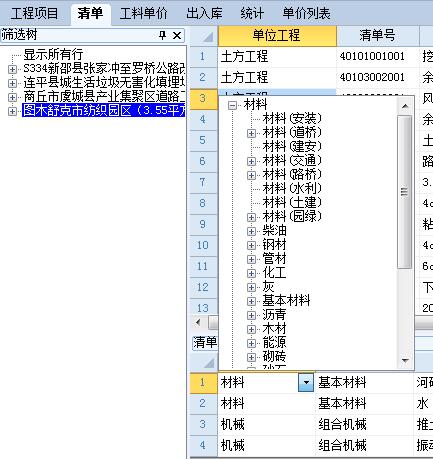Expand the 柴油 category node
433x459 pixels.
(251, 231)
